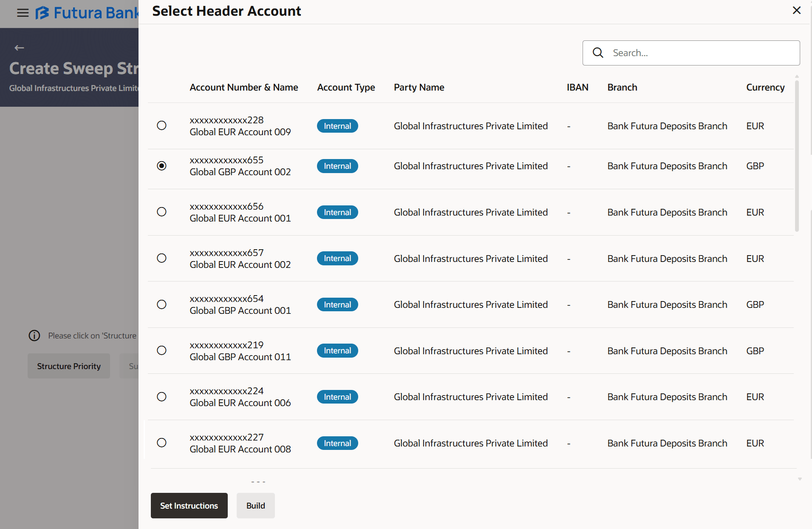The height and width of the screenshot is (529, 812).
Task: Go back using the arrow icon
Action: (x=19, y=48)
